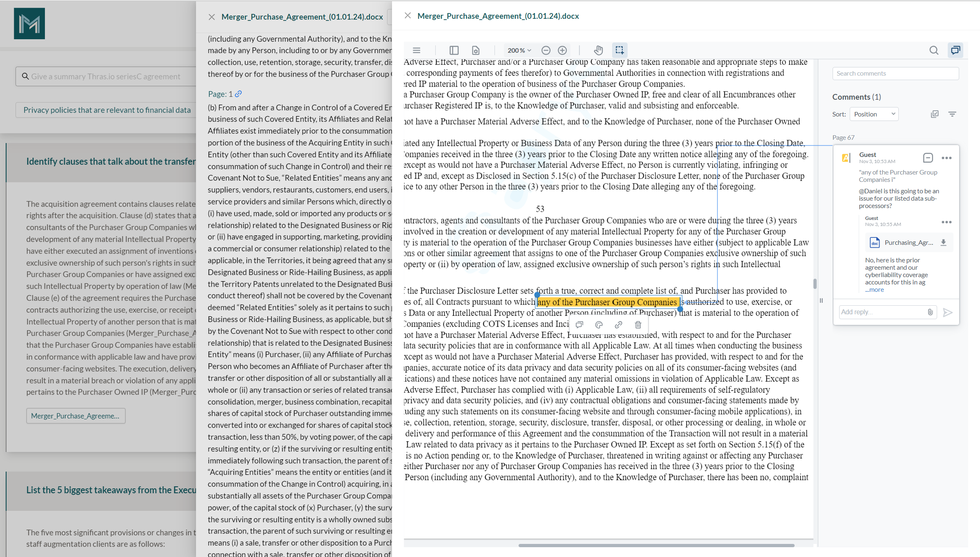The width and height of the screenshot is (980, 557).
Task: Open document search magnifier icon
Action: (x=934, y=50)
